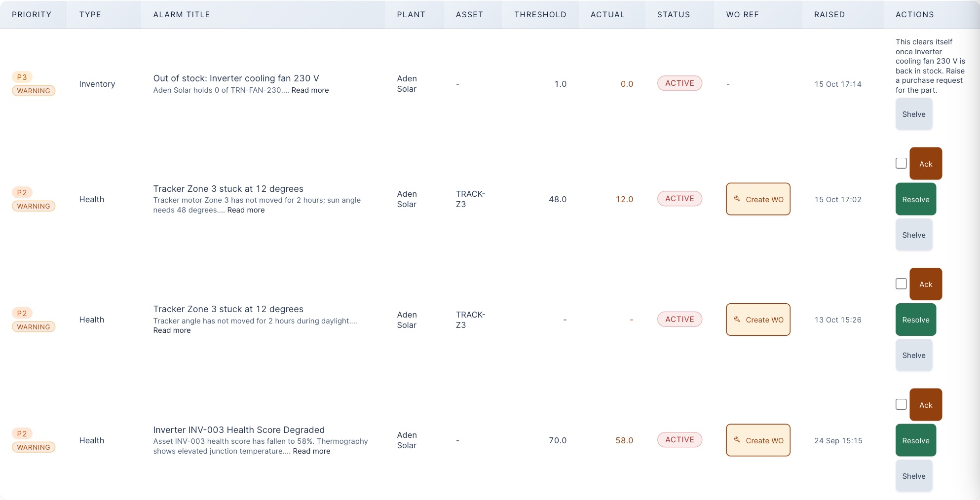Click wrench icon in Create WO for INV-003 alarm

(x=737, y=440)
